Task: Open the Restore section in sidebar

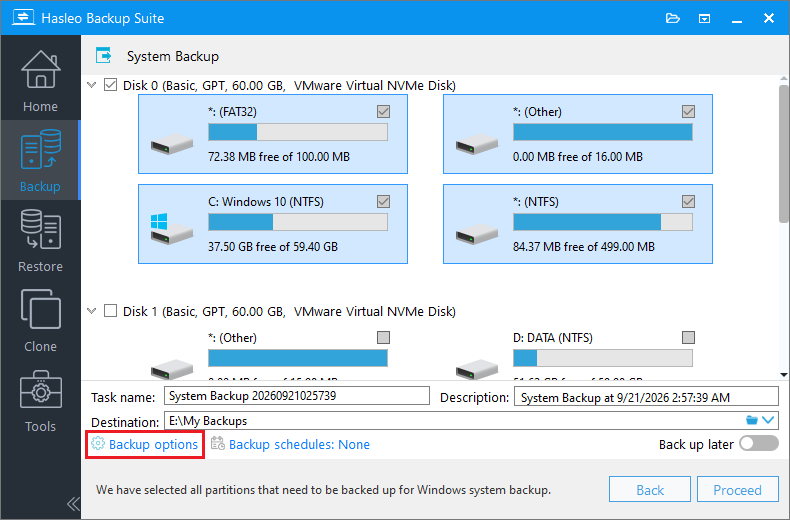Action: pos(40,240)
